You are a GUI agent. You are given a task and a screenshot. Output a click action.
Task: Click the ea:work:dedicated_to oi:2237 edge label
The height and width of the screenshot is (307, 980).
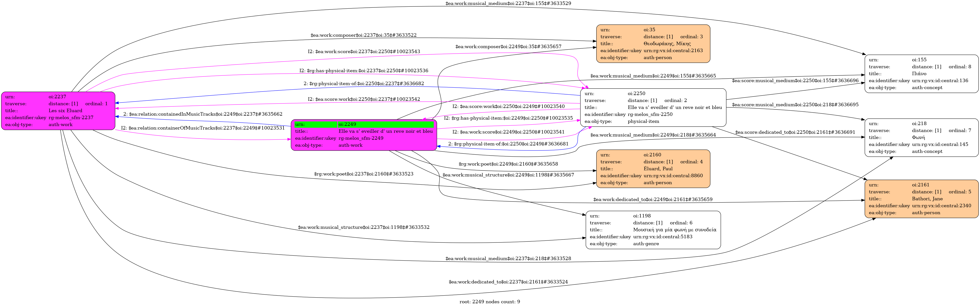[x=508, y=282]
